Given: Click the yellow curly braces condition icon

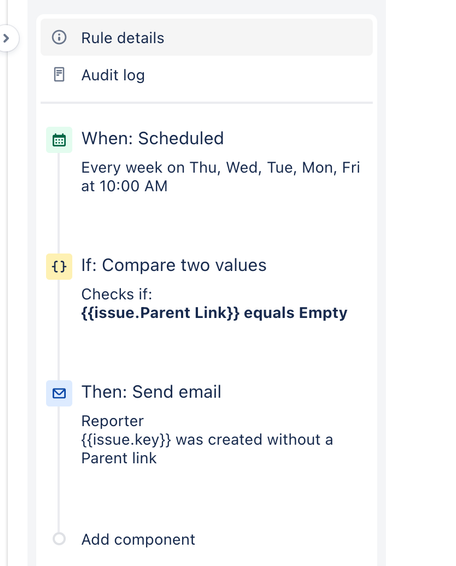Looking at the screenshot, I should tap(59, 267).
